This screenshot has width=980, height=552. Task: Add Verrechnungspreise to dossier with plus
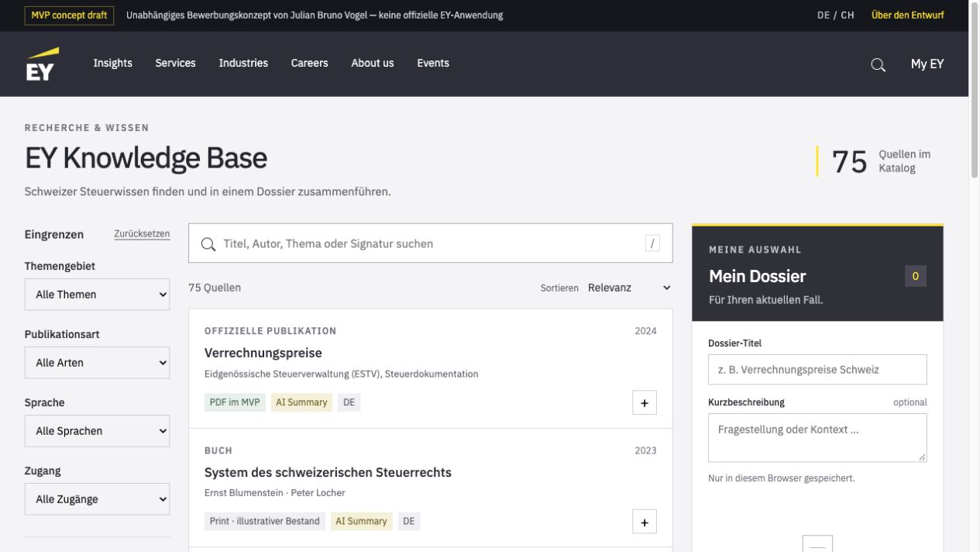[x=645, y=403]
